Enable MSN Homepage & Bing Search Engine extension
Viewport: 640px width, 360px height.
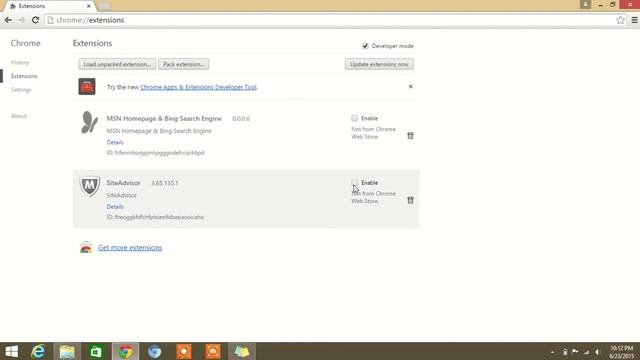[354, 118]
